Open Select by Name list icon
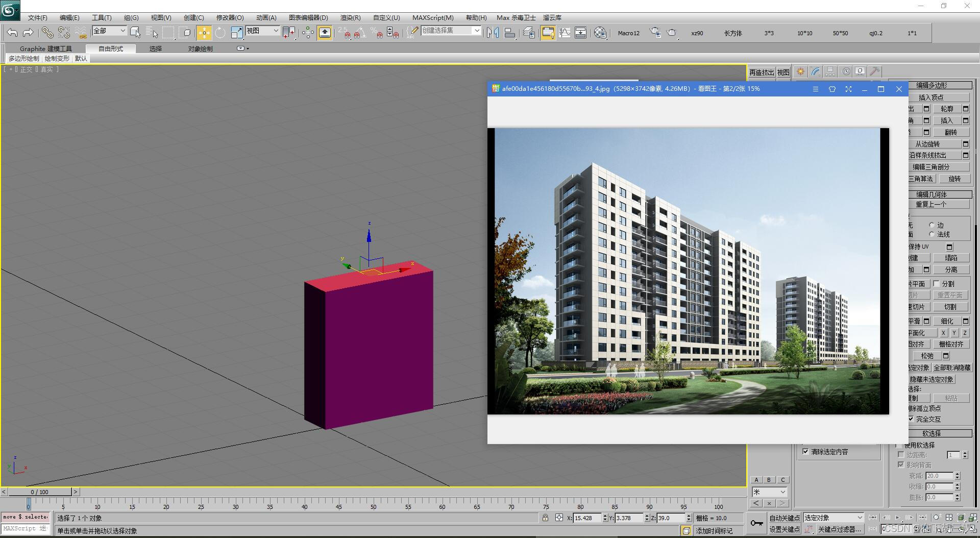The image size is (980, 538). pyautogui.click(x=152, y=33)
